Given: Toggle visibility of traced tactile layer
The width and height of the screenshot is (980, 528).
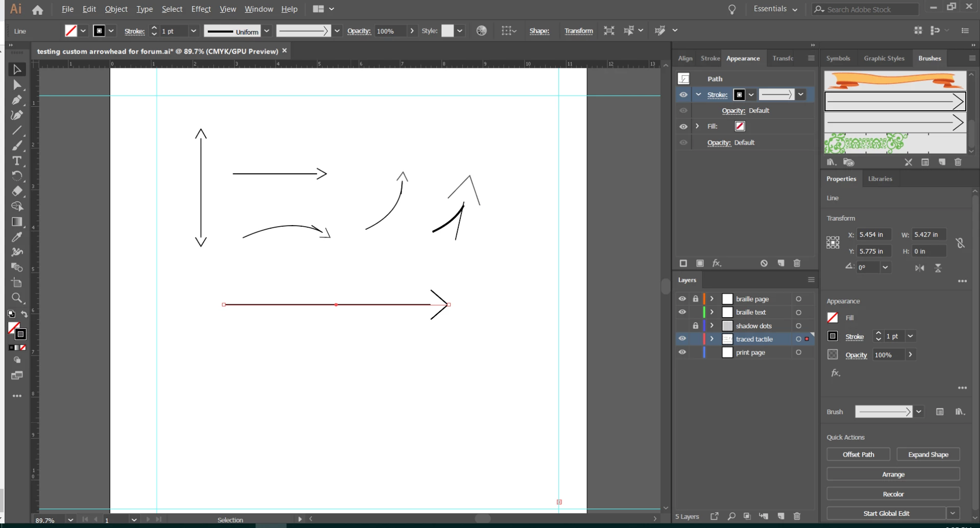Looking at the screenshot, I should [x=682, y=339].
